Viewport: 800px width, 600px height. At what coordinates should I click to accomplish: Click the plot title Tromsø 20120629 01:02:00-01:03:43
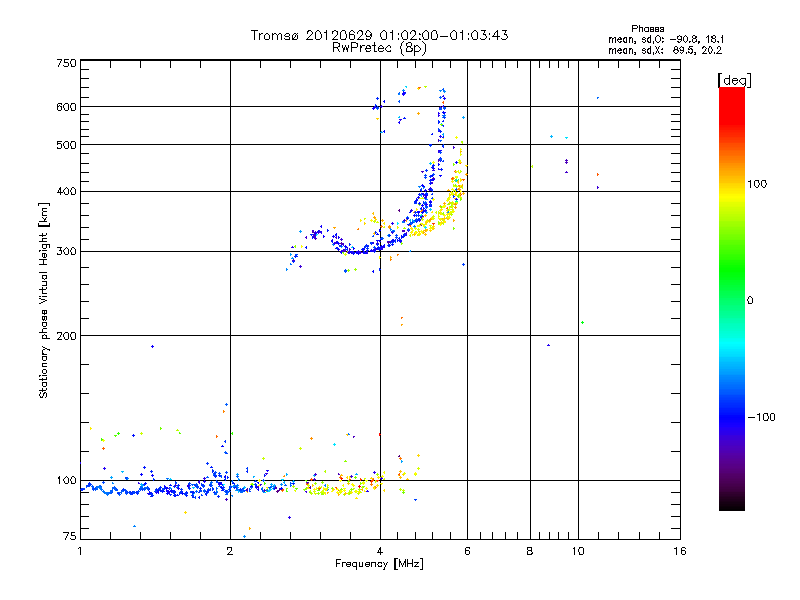click(x=379, y=35)
